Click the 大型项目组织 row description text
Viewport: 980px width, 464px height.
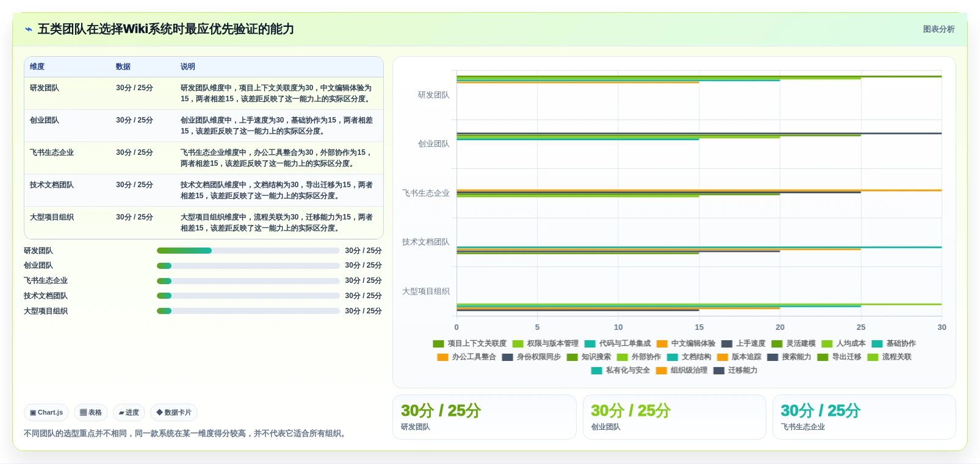276,223
